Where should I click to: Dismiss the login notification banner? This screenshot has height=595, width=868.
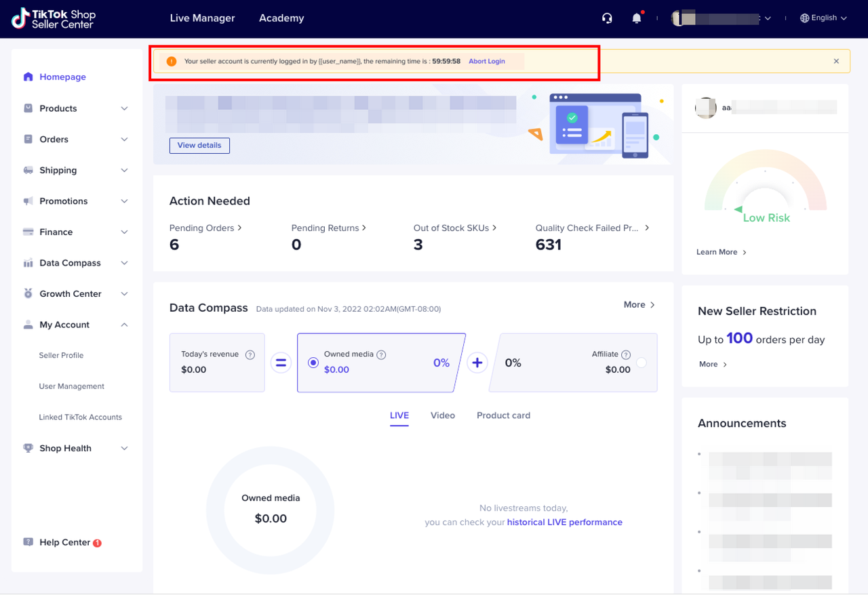(x=836, y=61)
